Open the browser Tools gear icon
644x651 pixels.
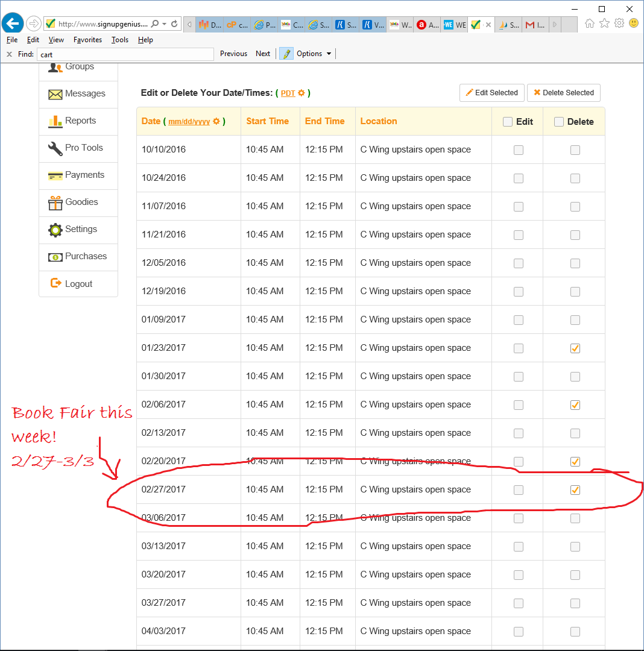coord(619,24)
